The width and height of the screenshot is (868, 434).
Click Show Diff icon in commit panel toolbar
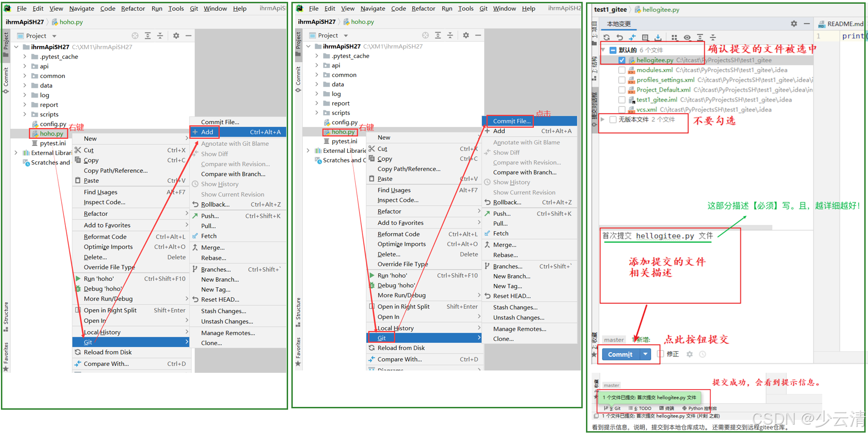(645, 37)
